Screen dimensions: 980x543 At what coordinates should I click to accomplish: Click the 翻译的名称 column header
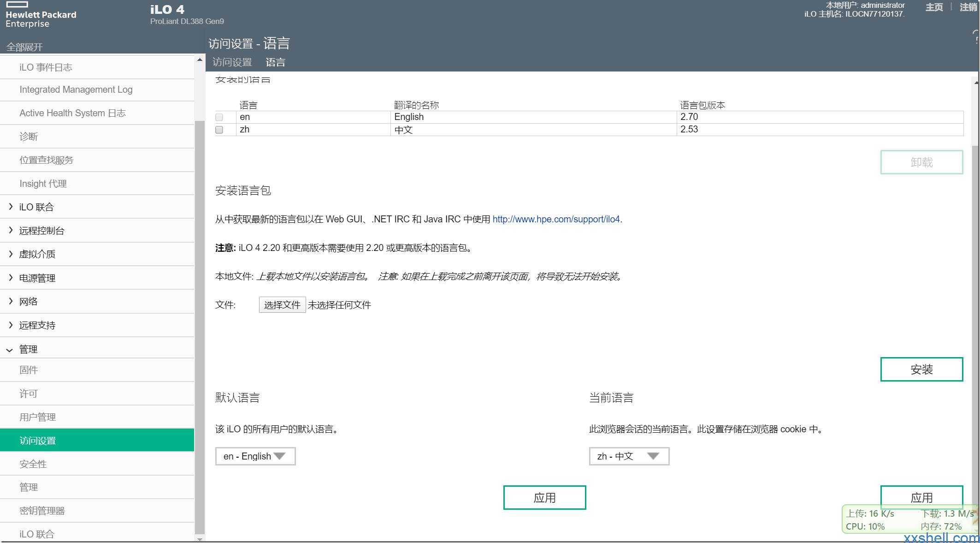(x=417, y=105)
